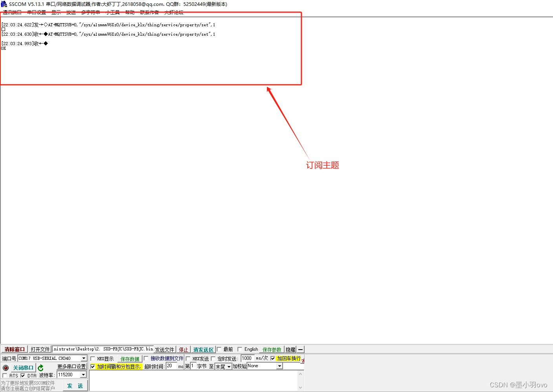This screenshot has width=553, height=392.
Task: Click the received timestamp 22:03:24.993
Action: point(17,44)
